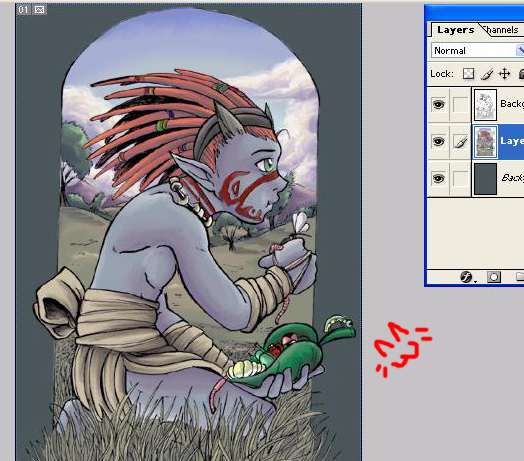Viewport: 524px width, 461px height.
Task: Enable lock transparent pixels checkerboard icon
Action: point(468,74)
